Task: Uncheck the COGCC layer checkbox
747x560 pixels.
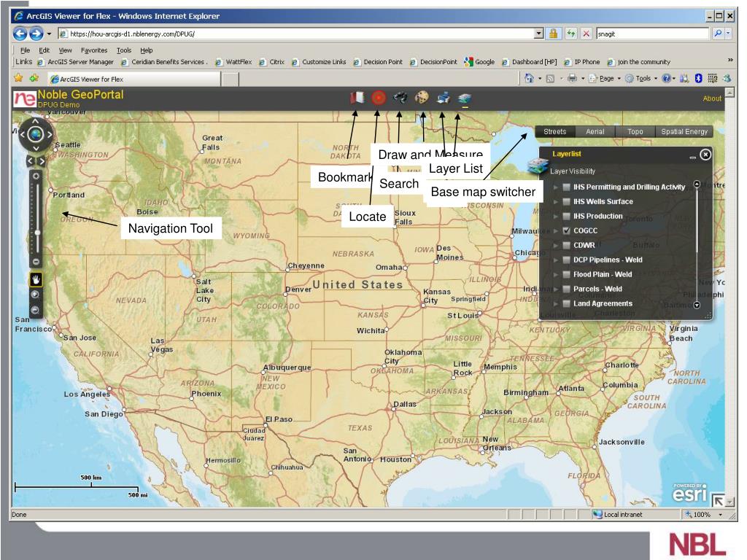Action: [x=566, y=230]
